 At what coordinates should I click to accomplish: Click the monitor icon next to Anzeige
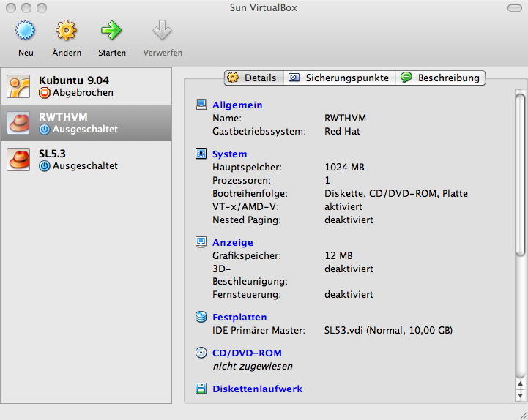pos(201,242)
